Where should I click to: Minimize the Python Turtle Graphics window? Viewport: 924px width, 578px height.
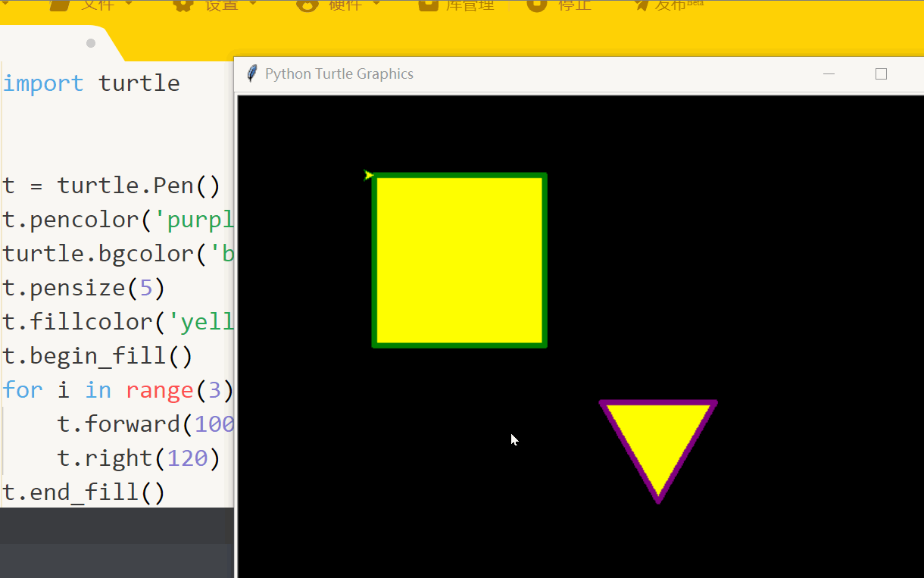pos(829,73)
